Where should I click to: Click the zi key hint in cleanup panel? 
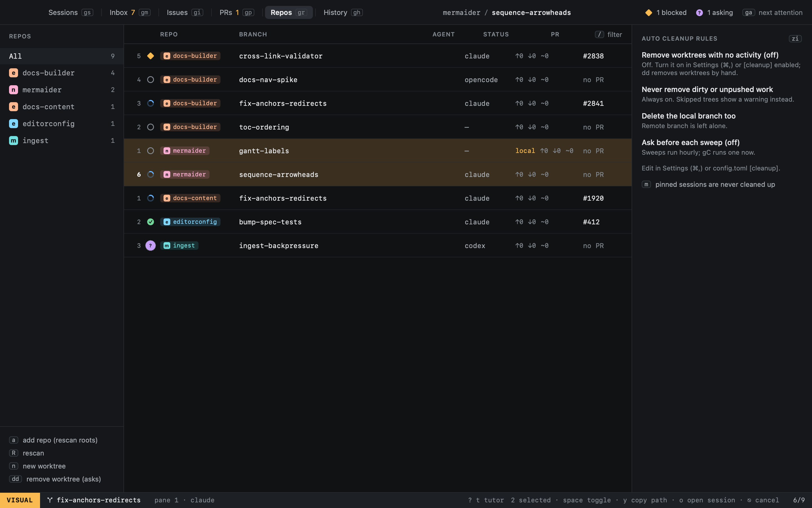point(795,39)
